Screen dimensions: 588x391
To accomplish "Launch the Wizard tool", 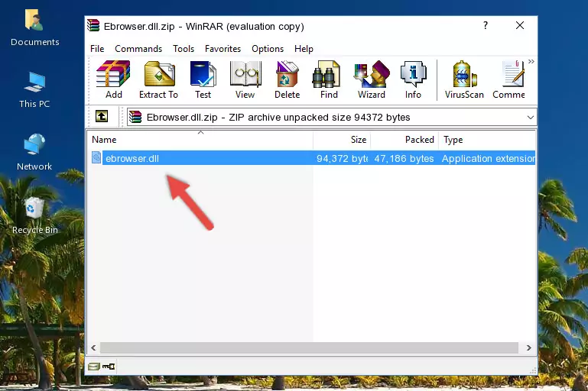I will pos(372,79).
